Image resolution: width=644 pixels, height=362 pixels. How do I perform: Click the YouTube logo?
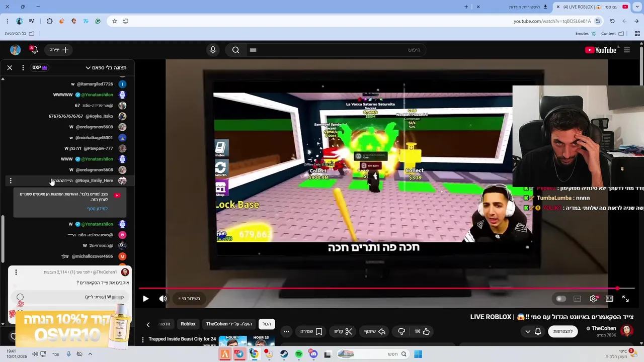pos(600,50)
